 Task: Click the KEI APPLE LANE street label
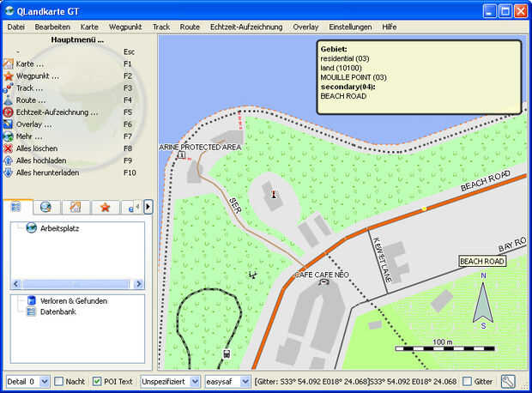click(x=383, y=260)
